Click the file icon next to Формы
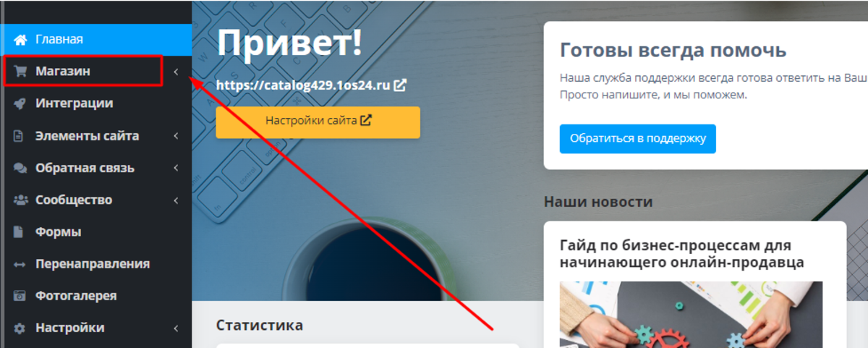This screenshot has height=348, width=868. pyautogui.click(x=20, y=232)
